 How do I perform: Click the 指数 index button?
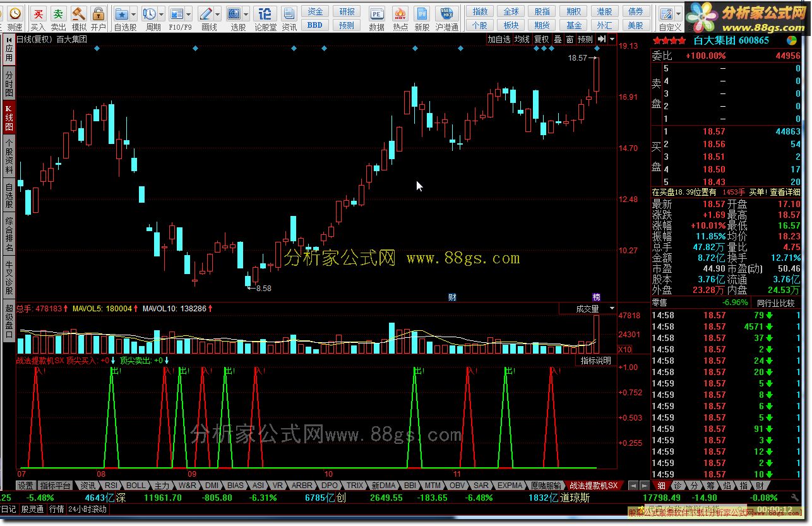(x=481, y=11)
